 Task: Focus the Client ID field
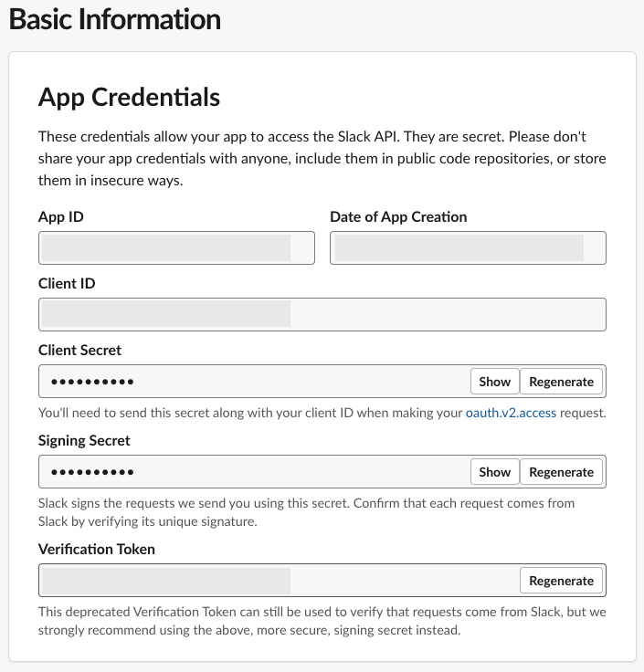pos(322,315)
